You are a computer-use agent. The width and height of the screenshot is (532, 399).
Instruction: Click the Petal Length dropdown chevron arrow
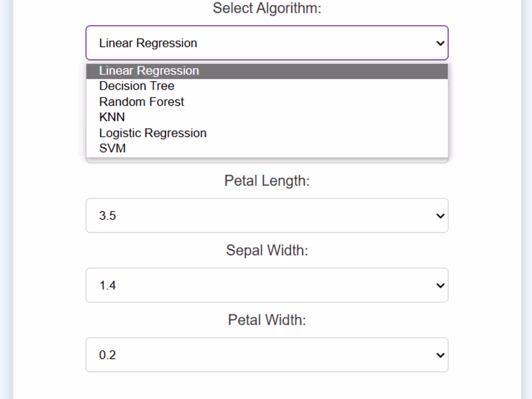tap(440, 216)
